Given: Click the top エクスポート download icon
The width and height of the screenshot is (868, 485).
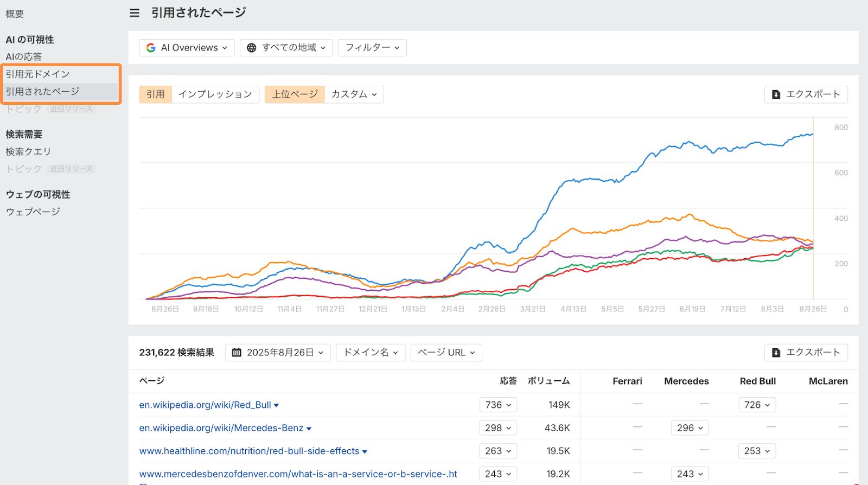Looking at the screenshot, I should [776, 94].
